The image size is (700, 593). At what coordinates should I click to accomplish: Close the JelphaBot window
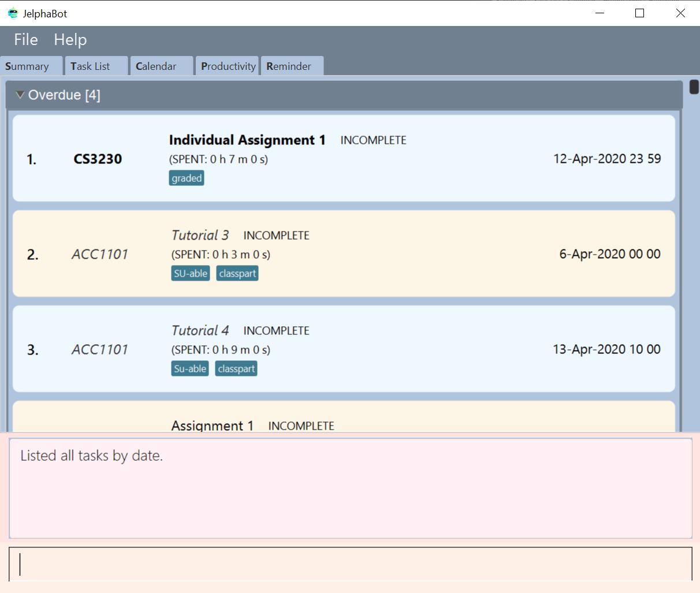680,13
